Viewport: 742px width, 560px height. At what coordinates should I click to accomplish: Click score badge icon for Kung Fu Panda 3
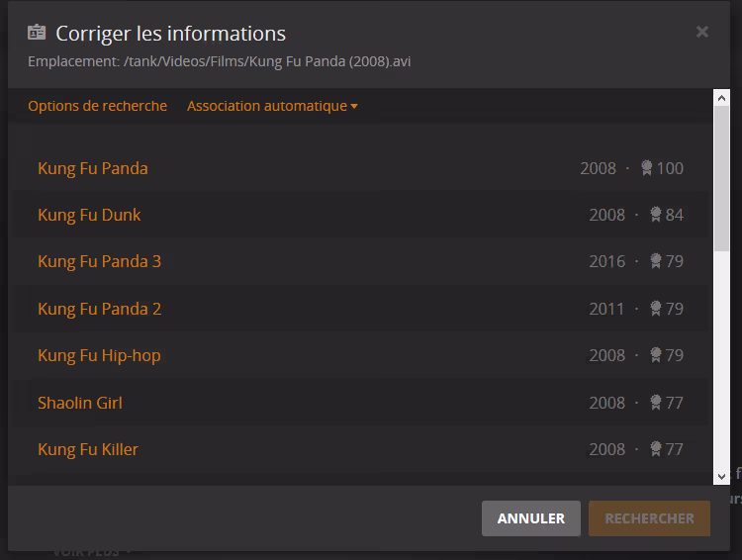point(655,261)
